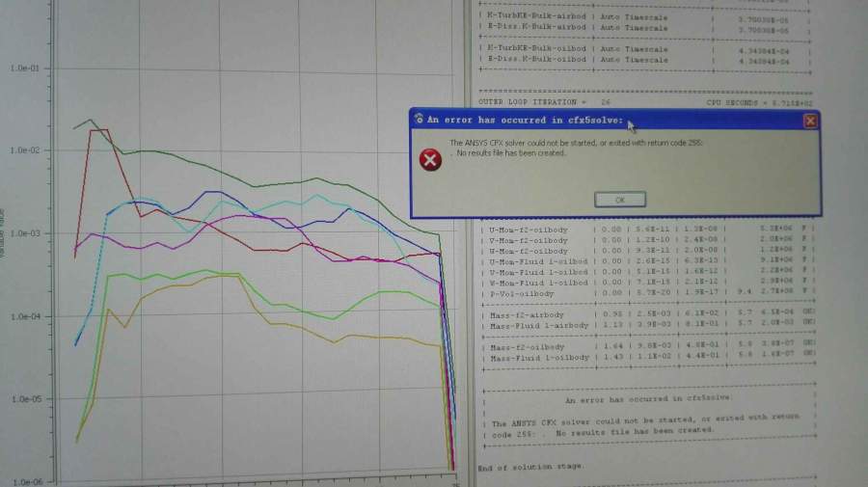Click the peak of the dark green residual curve

(91, 120)
